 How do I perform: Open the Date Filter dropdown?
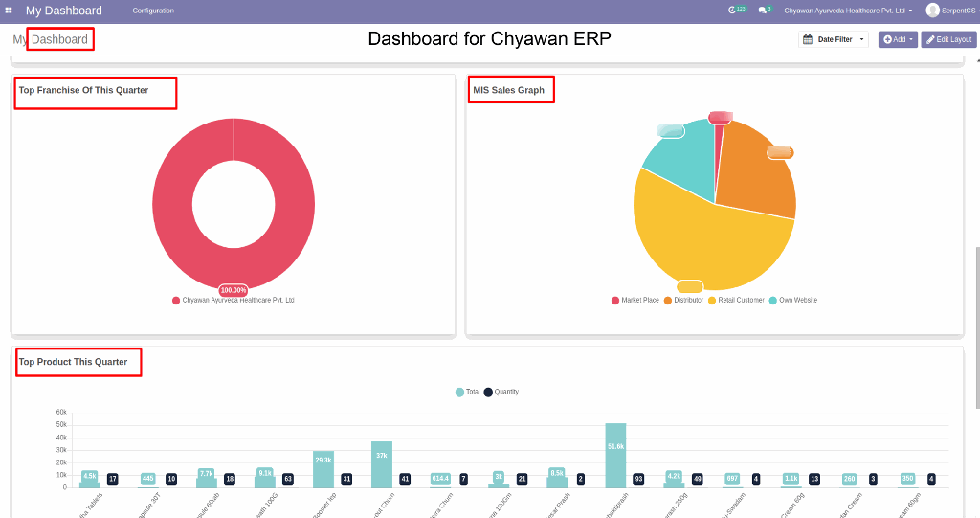pos(834,39)
